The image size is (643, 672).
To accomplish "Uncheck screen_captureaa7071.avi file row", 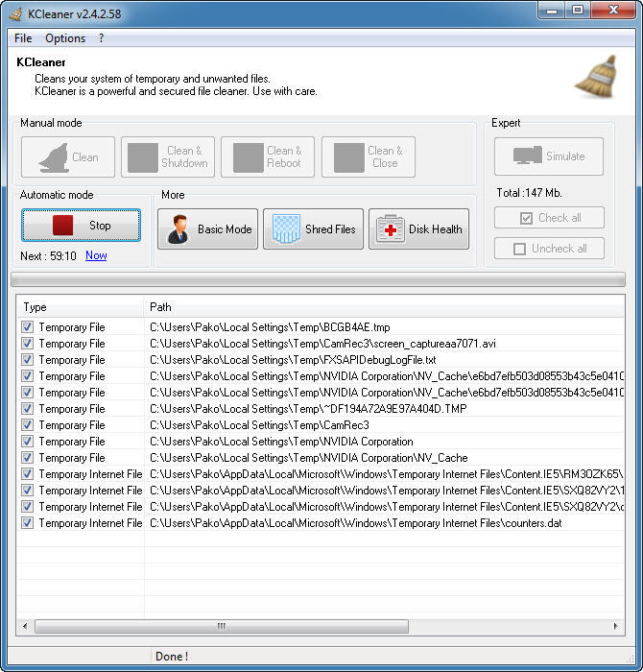I will (x=28, y=344).
